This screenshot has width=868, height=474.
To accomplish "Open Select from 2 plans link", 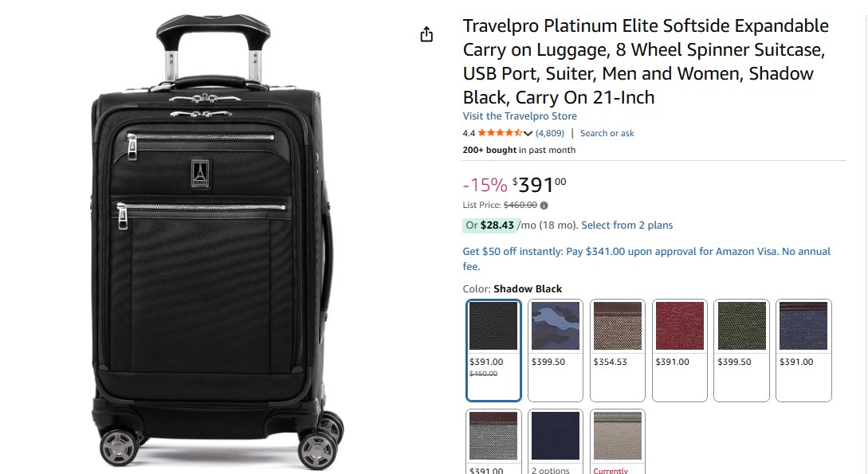I will click(x=627, y=225).
